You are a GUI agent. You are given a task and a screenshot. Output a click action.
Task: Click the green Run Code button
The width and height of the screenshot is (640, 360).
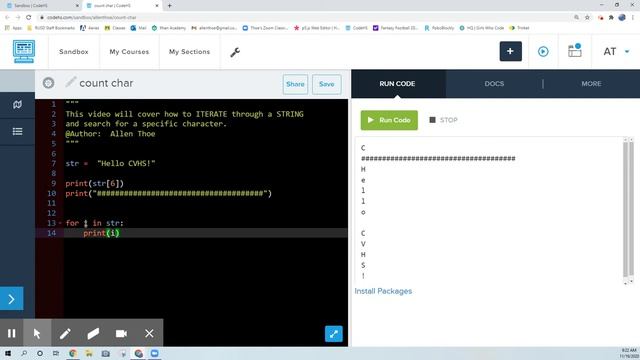point(389,120)
